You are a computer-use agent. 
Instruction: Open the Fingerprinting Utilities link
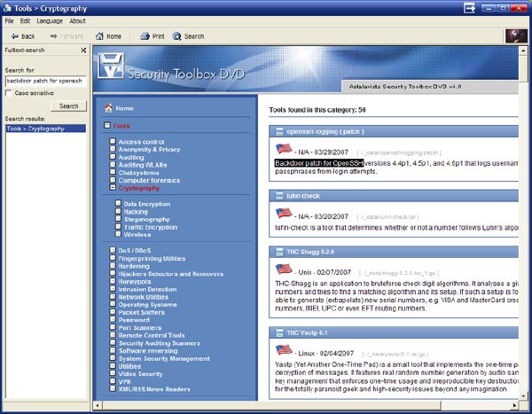[152, 259]
